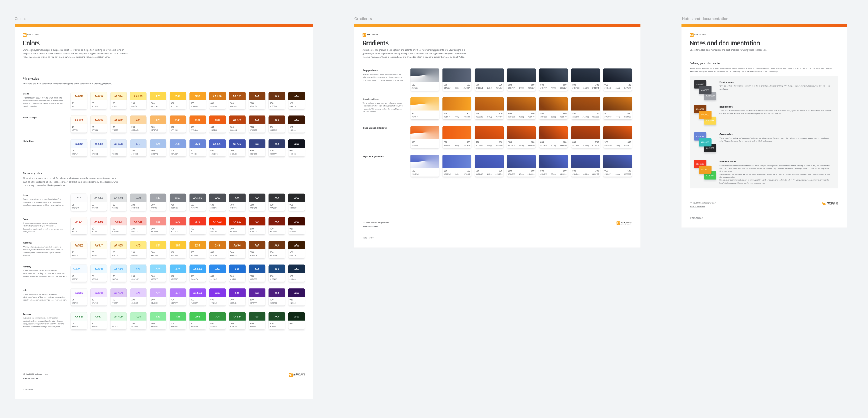
Task: Click the Autotuner logo atop the Gradients frame
Action: coord(370,35)
